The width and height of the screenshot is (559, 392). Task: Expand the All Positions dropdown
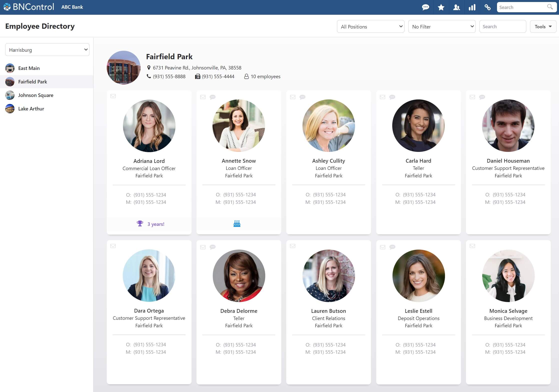click(370, 26)
